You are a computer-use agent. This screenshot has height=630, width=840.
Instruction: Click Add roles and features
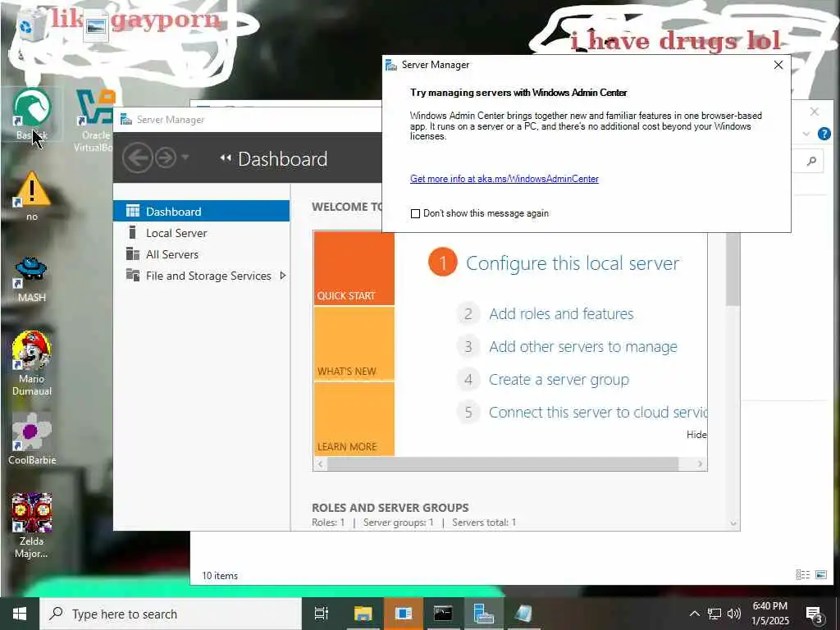coord(561,313)
